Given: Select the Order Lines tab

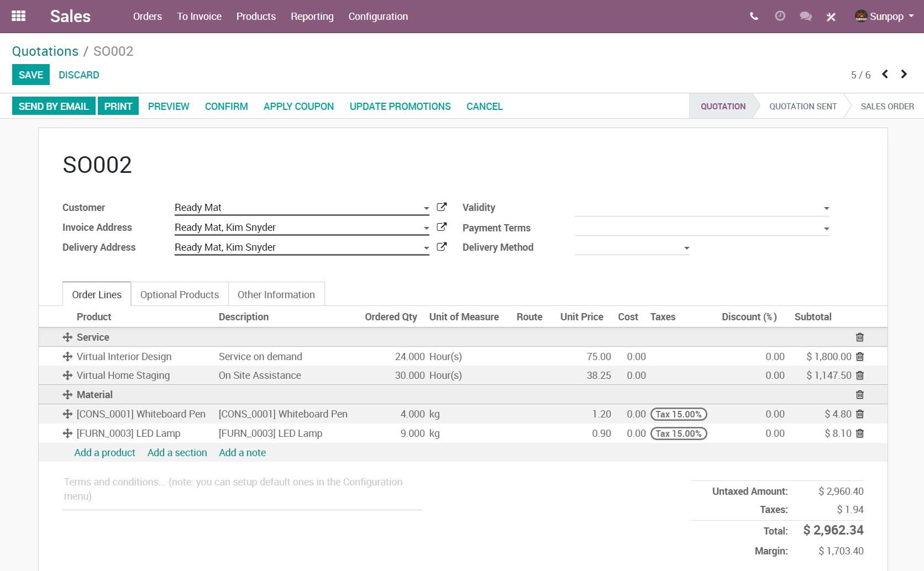Looking at the screenshot, I should coord(97,294).
